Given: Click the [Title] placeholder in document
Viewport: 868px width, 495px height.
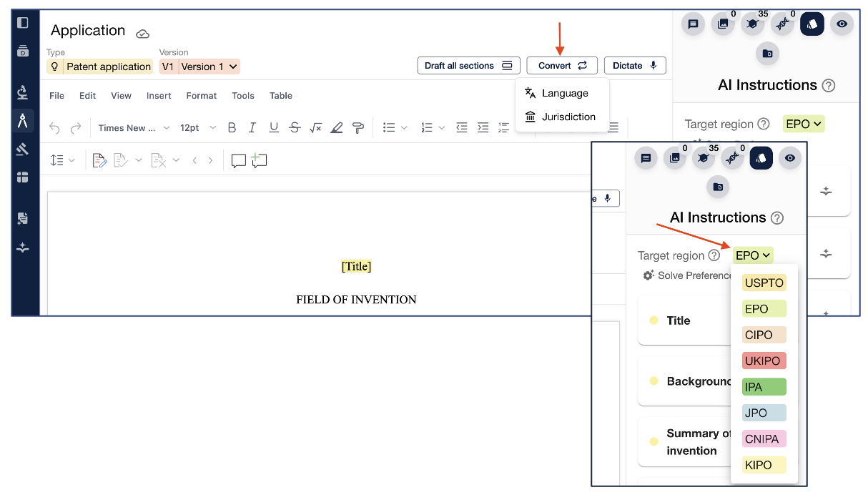Looking at the screenshot, I should (x=356, y=266).
